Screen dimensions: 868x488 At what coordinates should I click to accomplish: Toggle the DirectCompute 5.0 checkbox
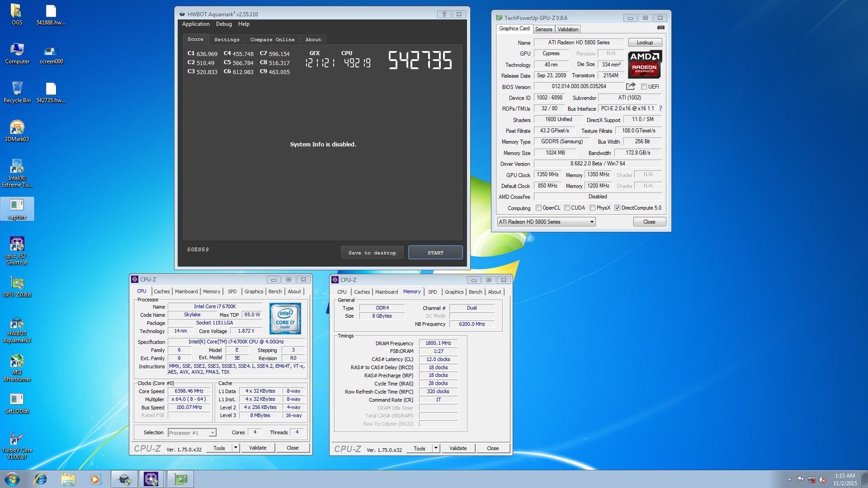[x=617, y=208]
